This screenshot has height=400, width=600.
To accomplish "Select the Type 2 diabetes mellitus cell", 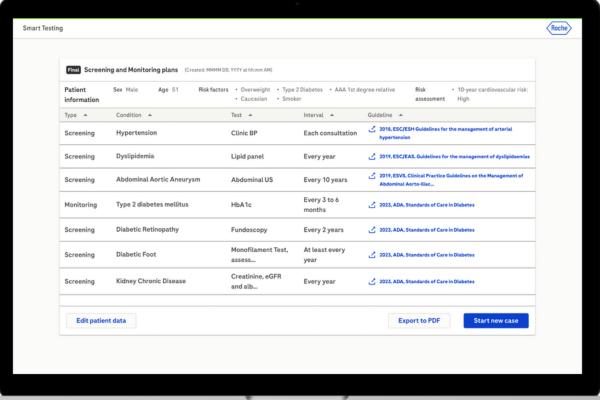I will coord(152,204).
